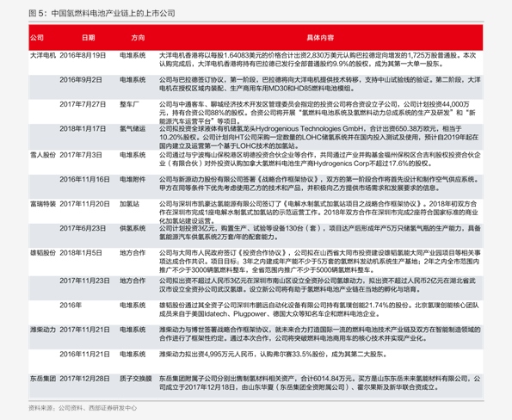This screenshot has width=512, height=420.
Task: Click the 质子交换膜 direction cell
Action: coord(135,379)
